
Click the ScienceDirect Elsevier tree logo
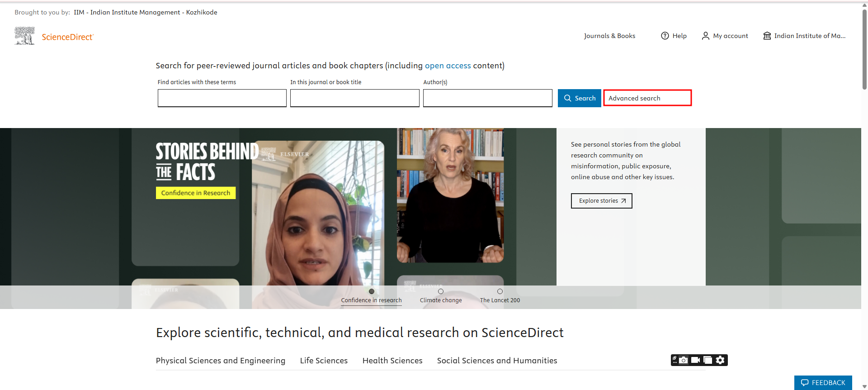click(24, 36)
